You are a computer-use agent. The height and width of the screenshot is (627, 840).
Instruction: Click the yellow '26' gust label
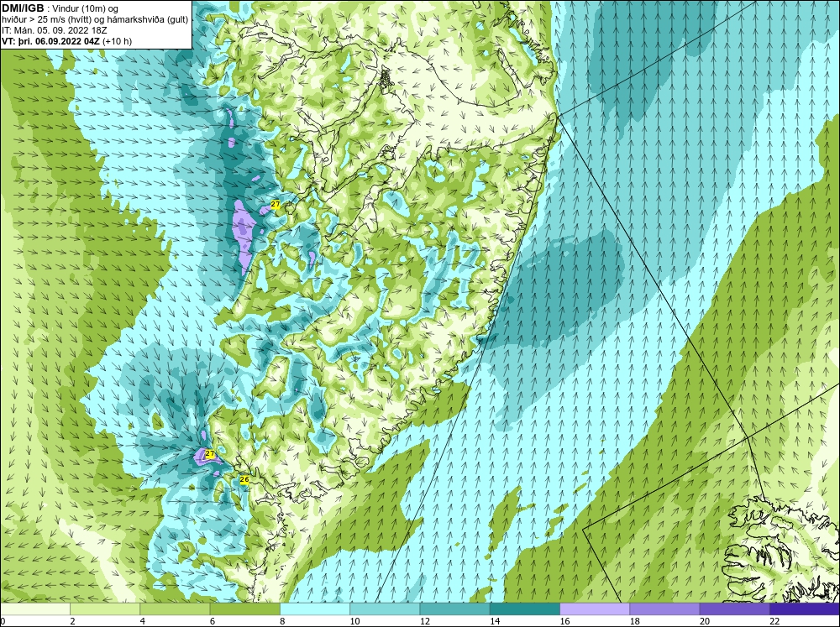coord(244,480)
